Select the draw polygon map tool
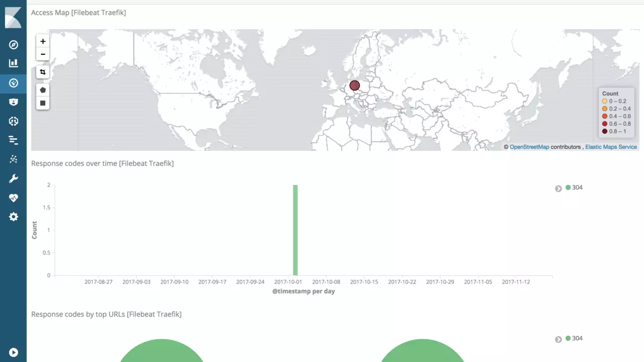Screen dimensions: 644x362 [43, 90]
